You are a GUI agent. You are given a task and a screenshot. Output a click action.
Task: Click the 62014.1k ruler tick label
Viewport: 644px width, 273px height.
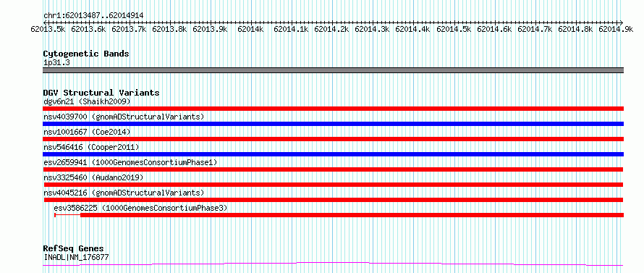292,29
